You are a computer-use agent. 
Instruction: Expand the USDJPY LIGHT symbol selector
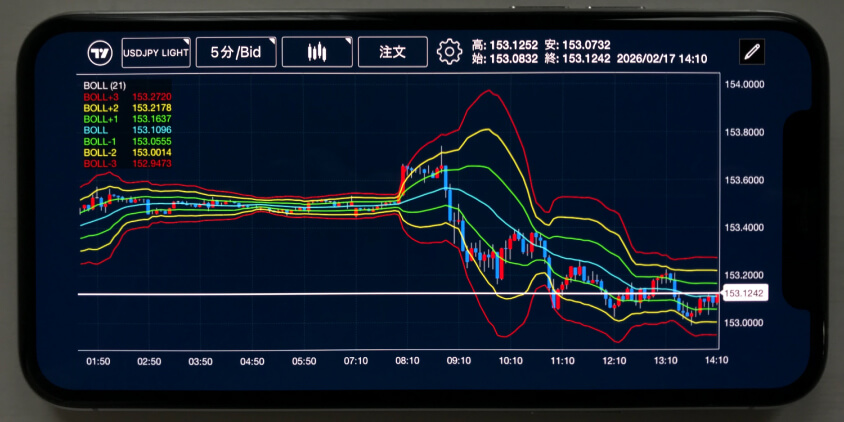click(156, 52)
